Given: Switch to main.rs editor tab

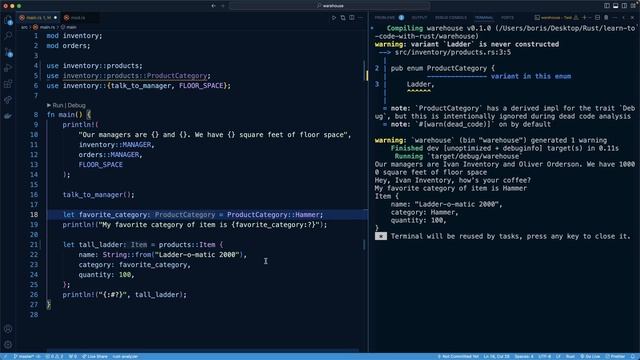Looking at the screenshot, I should coord(38,18).
